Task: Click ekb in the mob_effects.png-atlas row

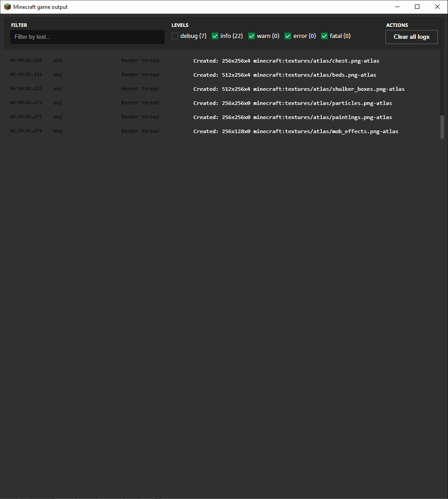Action: 58,131
